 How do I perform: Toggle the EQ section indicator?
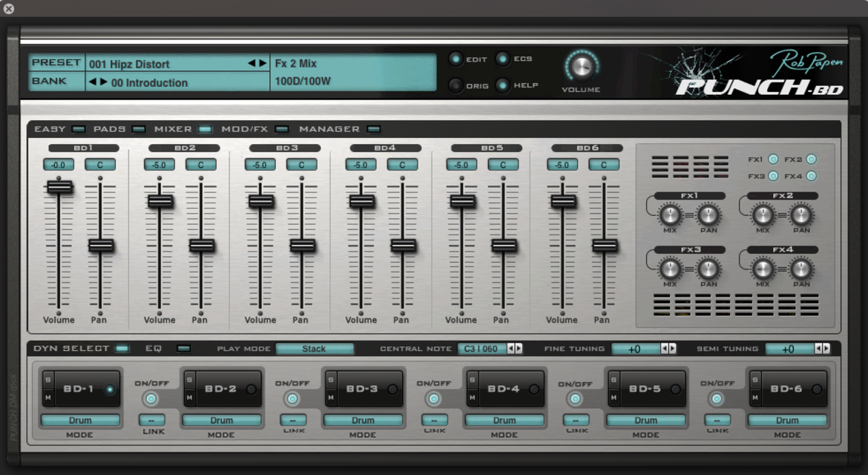point(184,348)
